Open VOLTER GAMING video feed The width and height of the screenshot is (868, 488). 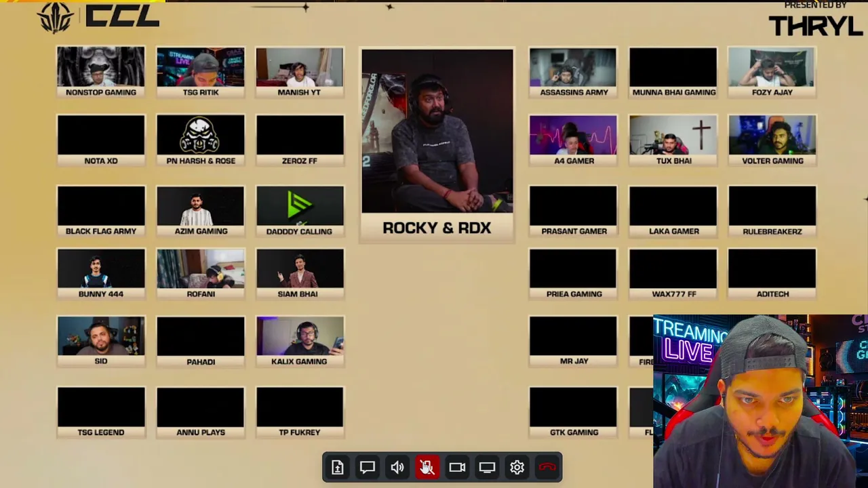(772, 140)
